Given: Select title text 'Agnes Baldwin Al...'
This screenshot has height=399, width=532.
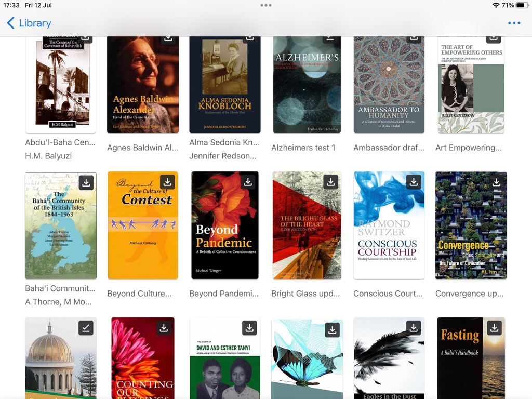Looking at the screenshot, I should tap(142, 148).
